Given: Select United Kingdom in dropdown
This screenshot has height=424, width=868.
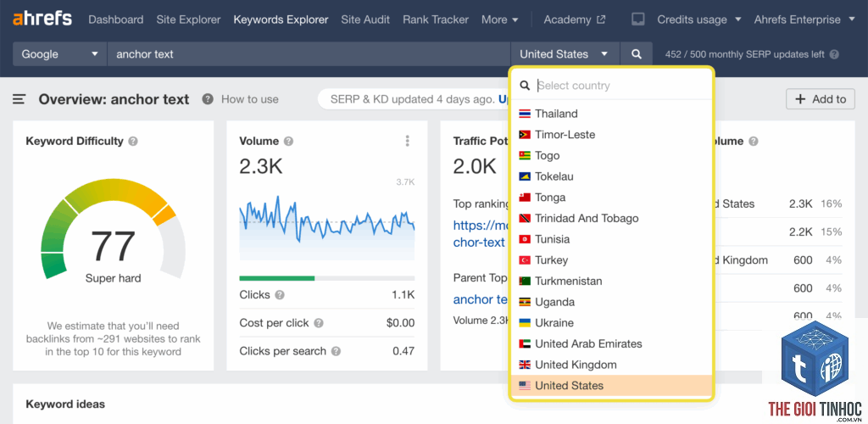Looking at the screenshot, I should click(x=612, y=365).
